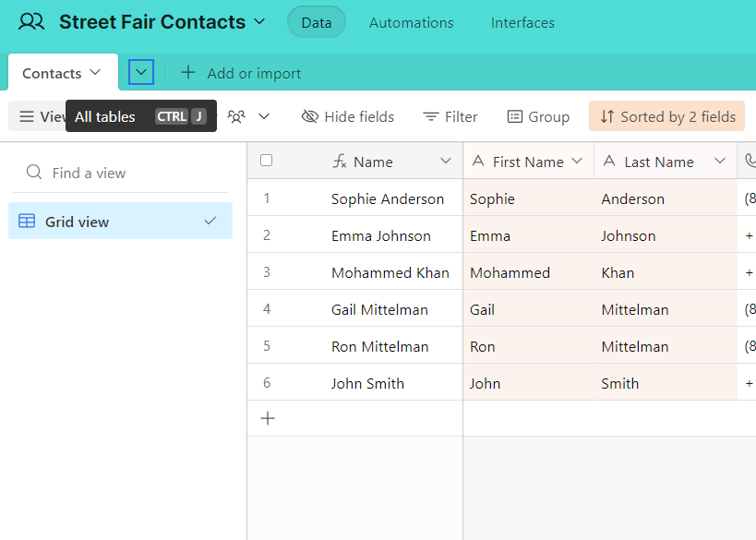Screen dimensions: 756x540
Task: Switch to the Automations tab
Action: pos(412,23)
